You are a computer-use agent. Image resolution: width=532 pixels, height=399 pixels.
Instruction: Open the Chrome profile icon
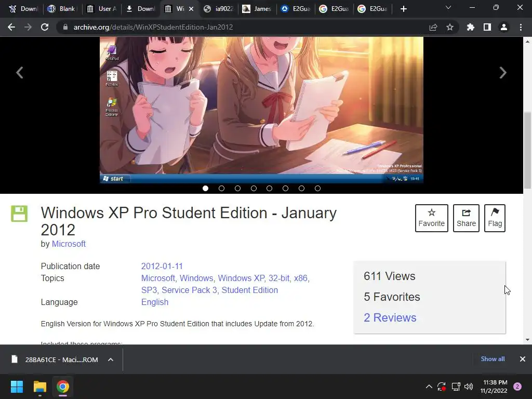[504, 27]
